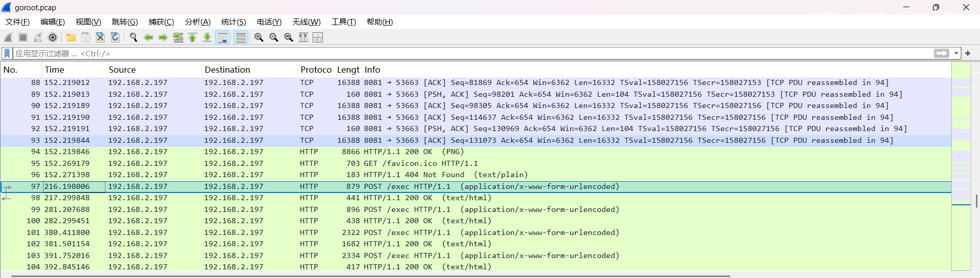Click the open capture file folder icon
This screenshot has width=980, height=278.
71,37
